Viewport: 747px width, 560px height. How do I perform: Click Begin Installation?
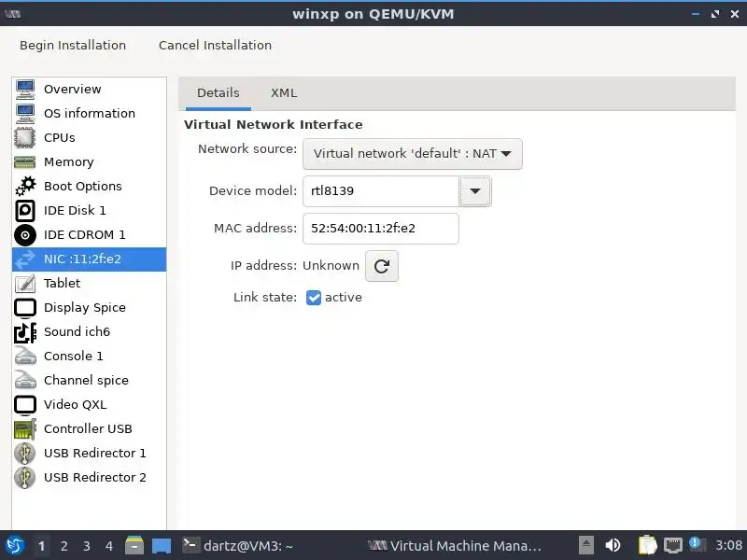click(73, 45)
